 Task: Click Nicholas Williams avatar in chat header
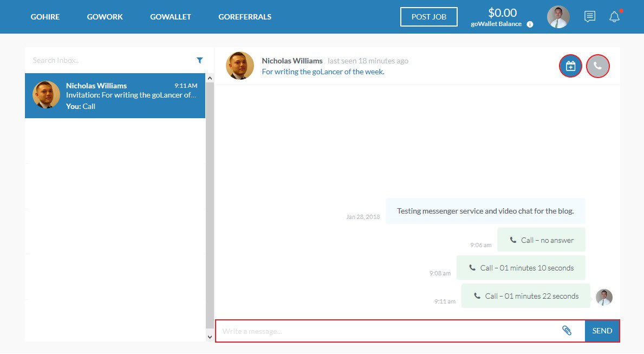(x=240, y=66)
